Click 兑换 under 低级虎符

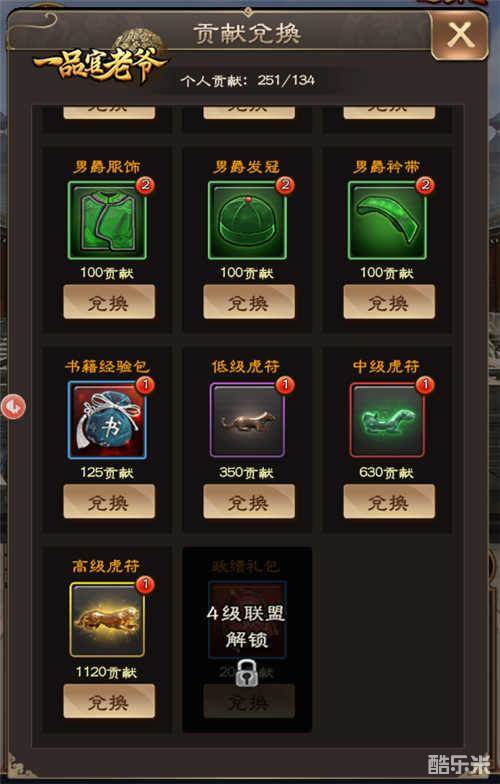[249, 502]
